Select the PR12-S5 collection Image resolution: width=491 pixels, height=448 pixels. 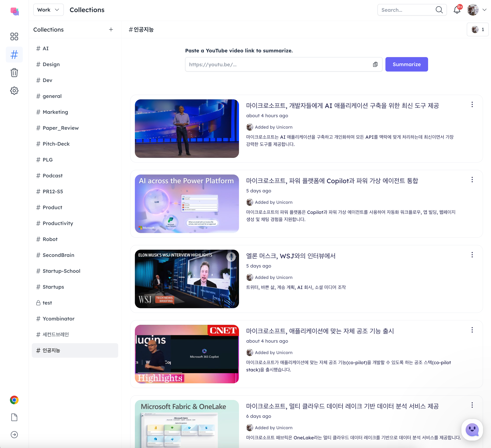(x=75, y=191)
